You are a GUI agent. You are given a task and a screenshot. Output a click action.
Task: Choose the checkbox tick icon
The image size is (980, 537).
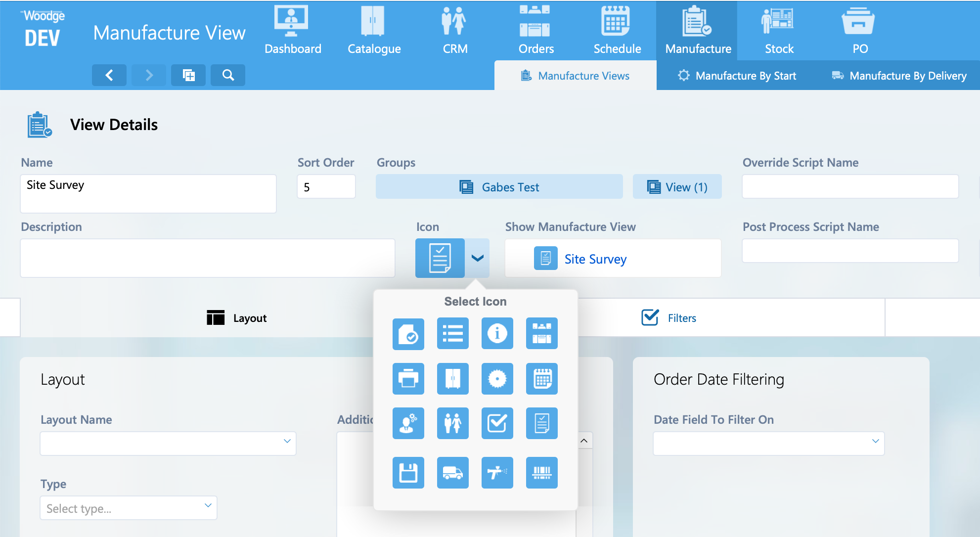click(497, 423)
